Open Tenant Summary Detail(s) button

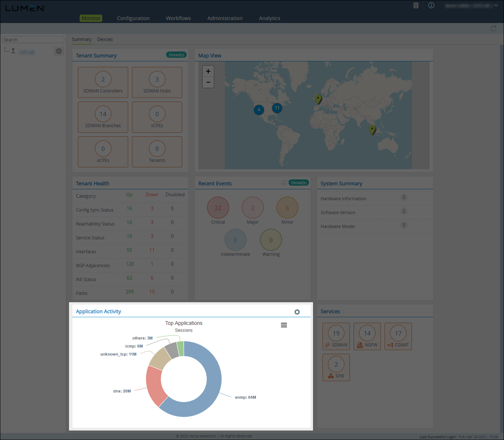pos(176,55)
